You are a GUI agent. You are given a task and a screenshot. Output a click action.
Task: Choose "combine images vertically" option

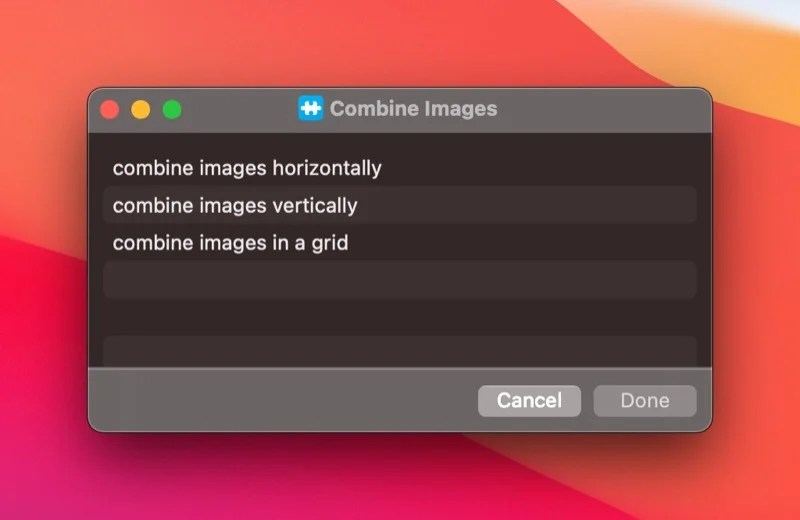(399, 205)
